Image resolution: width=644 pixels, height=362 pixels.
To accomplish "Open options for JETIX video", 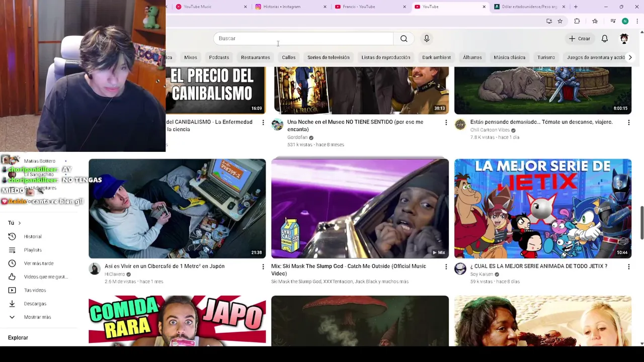I will point(628,266).
